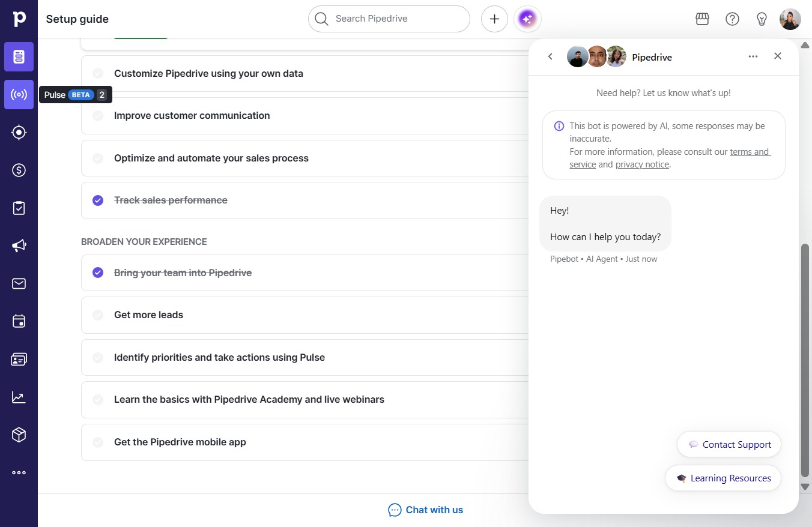Toggle checkmark for Bring your team into Pipedrive
812x527 pixels.
click(98, 273)
